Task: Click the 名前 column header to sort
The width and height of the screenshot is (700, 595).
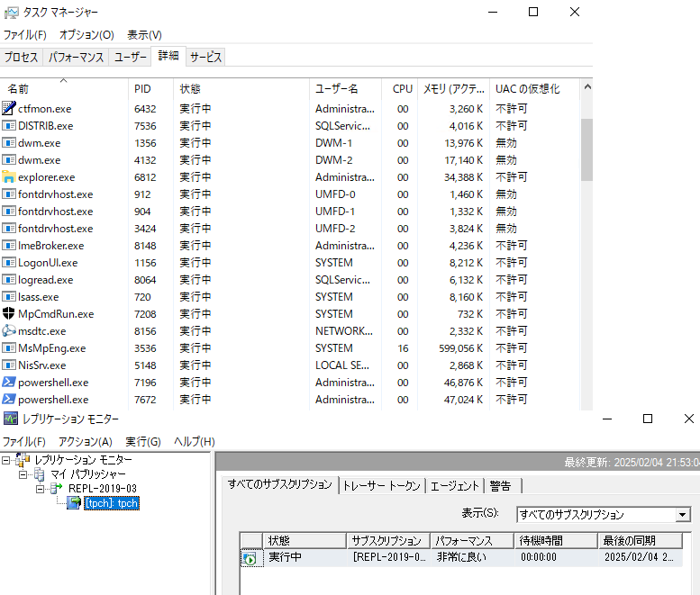Action: point(64,88)
